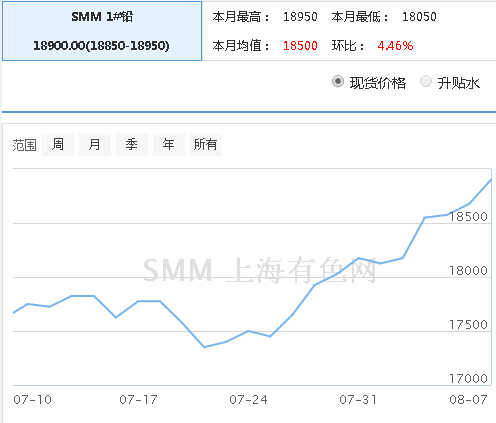Screen dimensions: 496x423
Task: Click the 18900.00(18850-18950) price text
Action: point(101,46)
